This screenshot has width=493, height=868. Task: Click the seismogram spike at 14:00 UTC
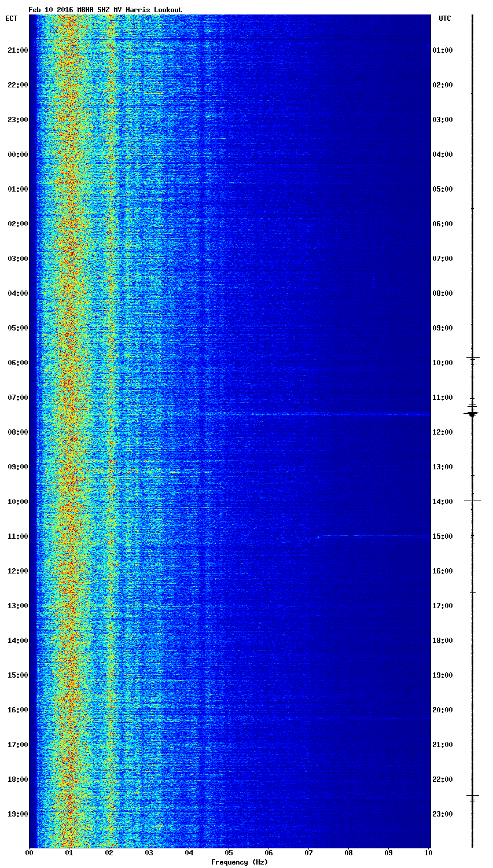point(472,501)
